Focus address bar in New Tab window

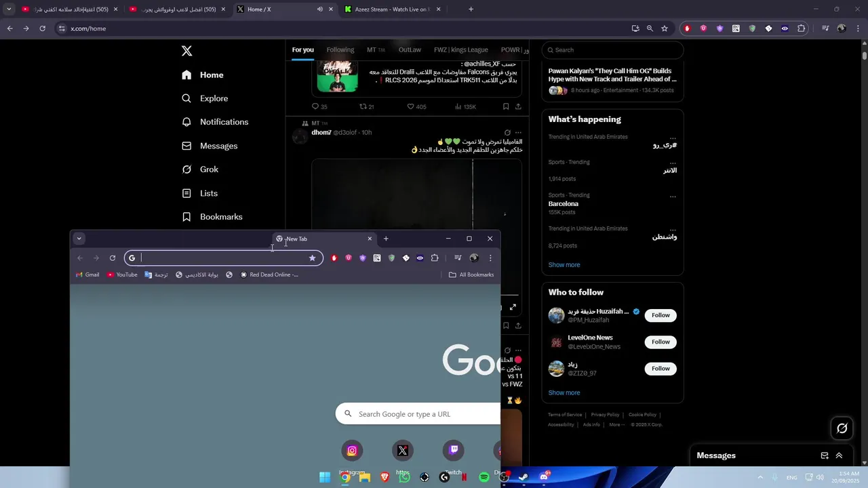pos(224,258)
